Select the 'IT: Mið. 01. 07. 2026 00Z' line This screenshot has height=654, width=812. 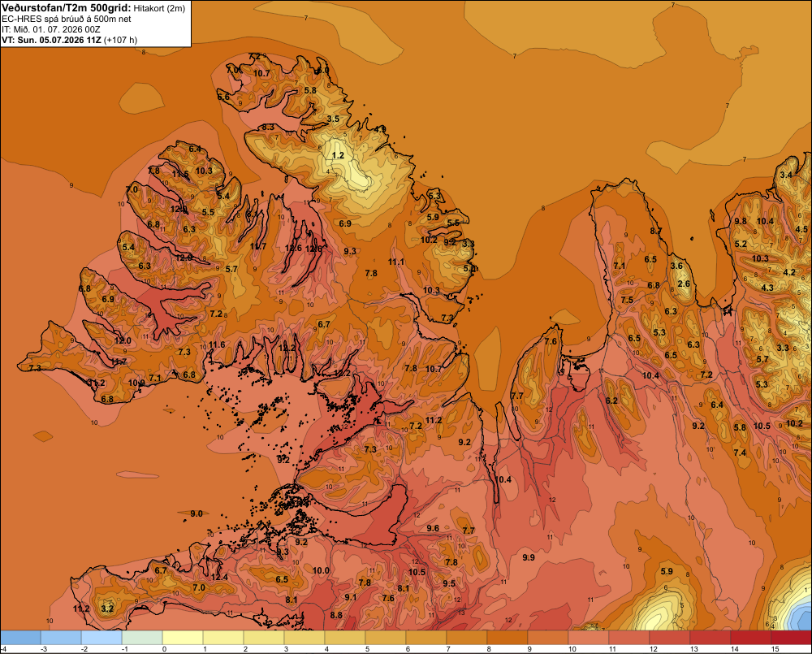point(50,29)
